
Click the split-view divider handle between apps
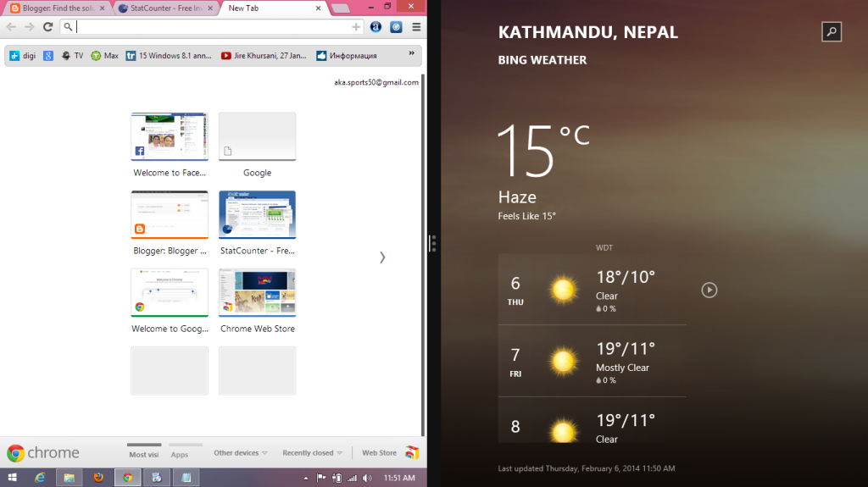(x=433, y=244)
